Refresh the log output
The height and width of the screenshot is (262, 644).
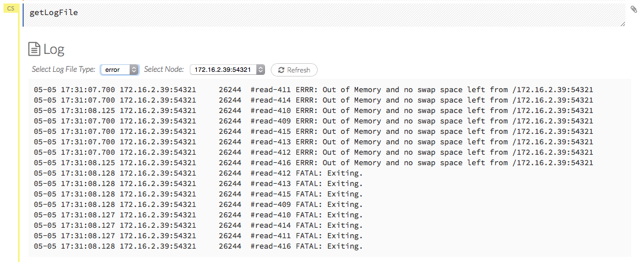[294, 70]
